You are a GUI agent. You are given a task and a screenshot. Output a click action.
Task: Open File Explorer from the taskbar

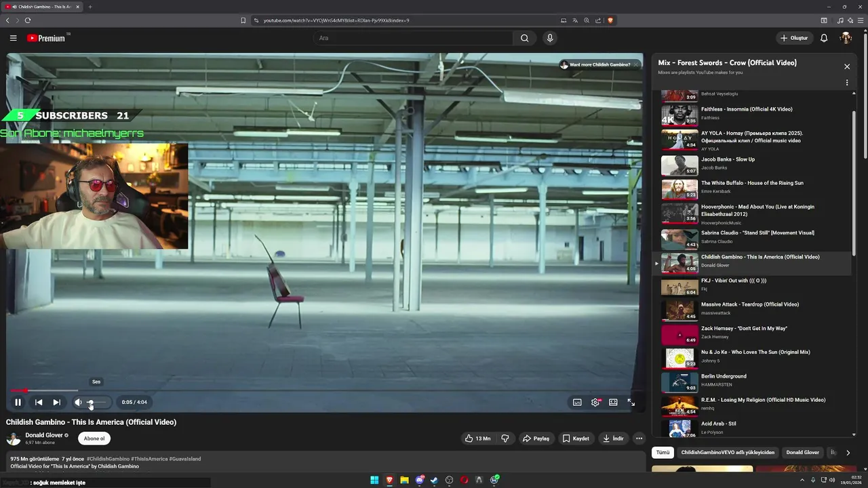coord(404,481)
